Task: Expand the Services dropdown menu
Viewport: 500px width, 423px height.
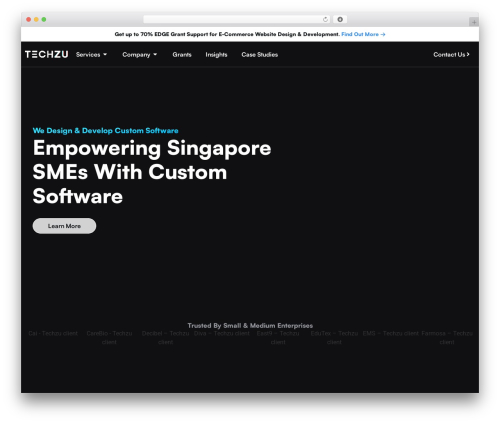Action: (x=91, y=55)
